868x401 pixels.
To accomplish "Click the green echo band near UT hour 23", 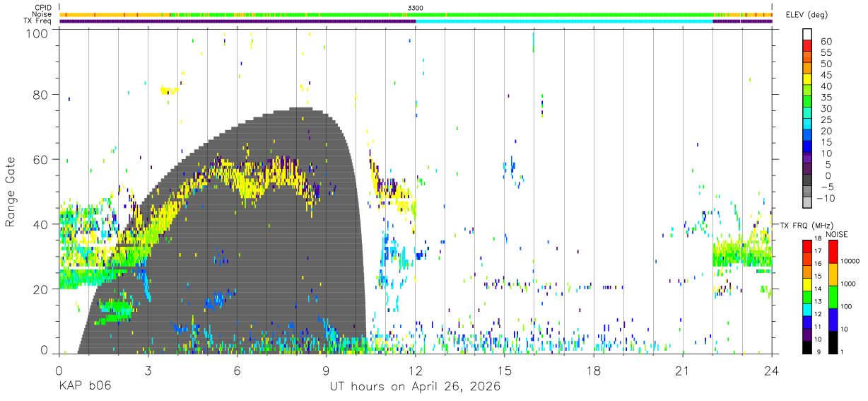I will click(x=742, y=253).
